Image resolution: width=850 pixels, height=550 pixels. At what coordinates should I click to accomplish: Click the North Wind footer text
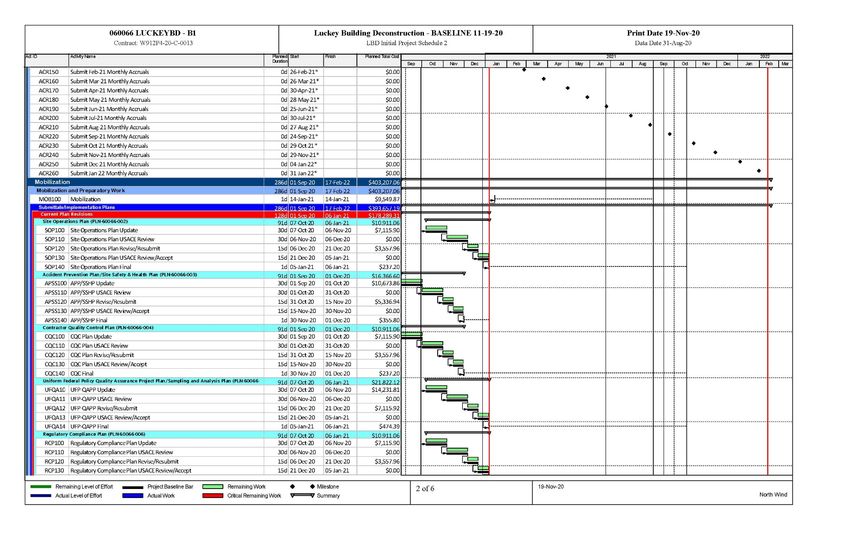click(773, 495)
